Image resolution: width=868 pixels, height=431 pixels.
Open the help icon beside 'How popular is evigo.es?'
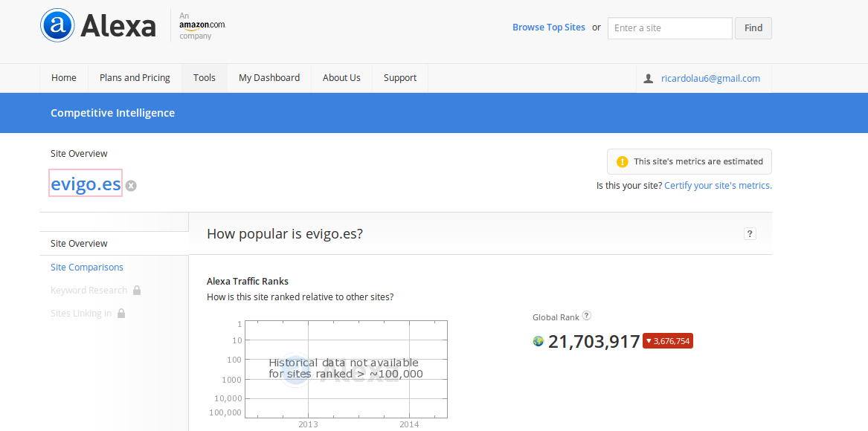tap(750, 233)
